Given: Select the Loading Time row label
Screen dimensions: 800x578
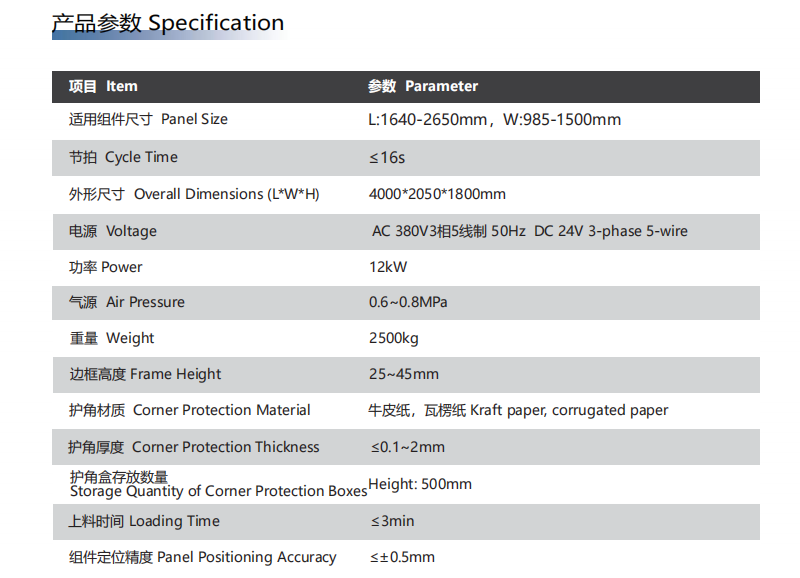Looking at the screenshot, I should (144, 521).
